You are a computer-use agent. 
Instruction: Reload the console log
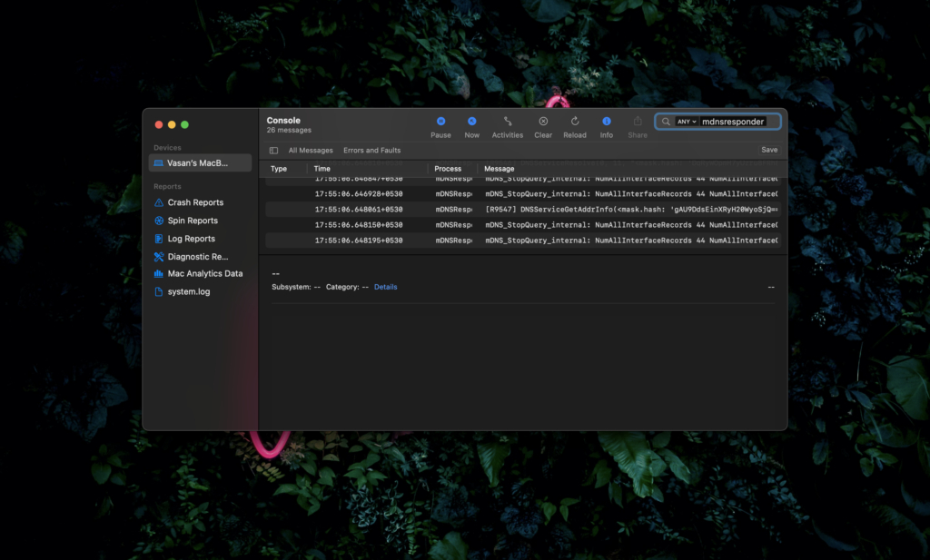coord(574,127)
